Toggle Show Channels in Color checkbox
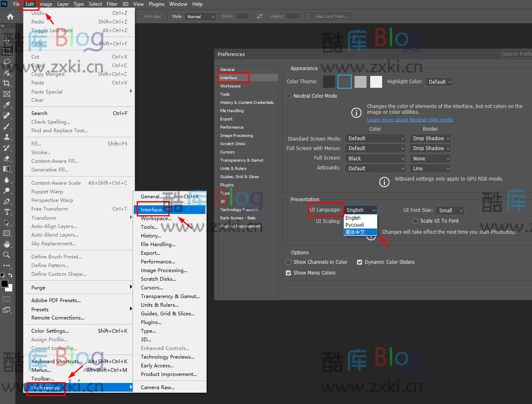This screenshot has height=404, width=532. (289, 262)
